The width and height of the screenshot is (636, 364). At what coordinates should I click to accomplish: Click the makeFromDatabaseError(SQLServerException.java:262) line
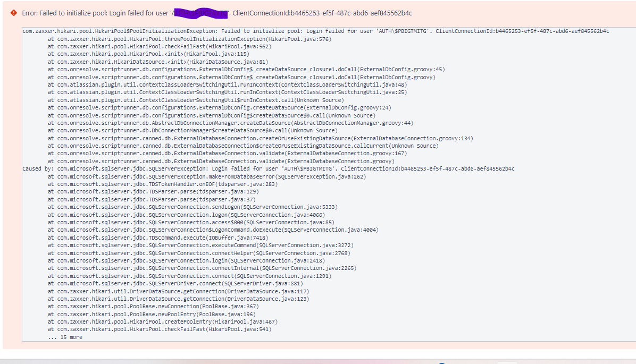(207, 177)
